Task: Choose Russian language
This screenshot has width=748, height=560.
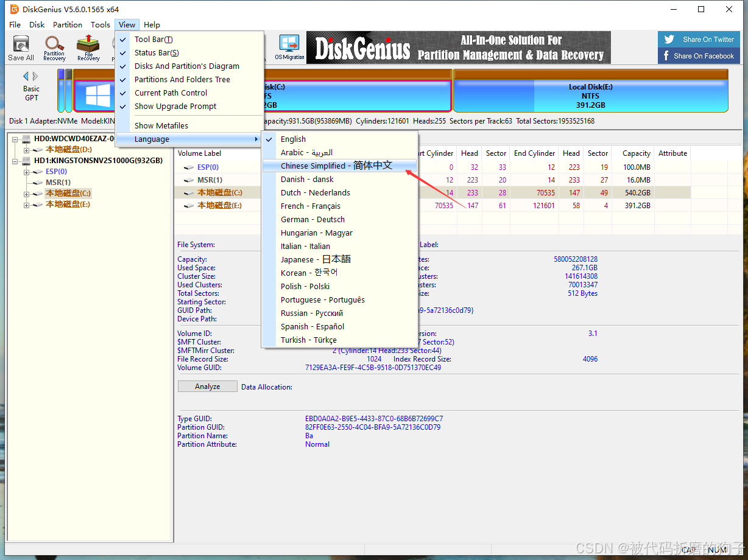Action: [x=340, y=313]
